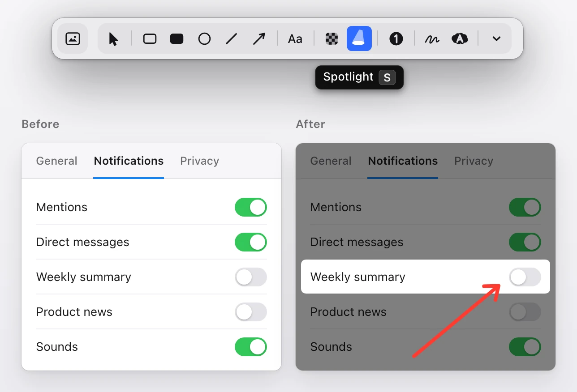Screen dimensions: 577x392
Task: Turn off Mentions in Before panel
Action: point(251,207)
